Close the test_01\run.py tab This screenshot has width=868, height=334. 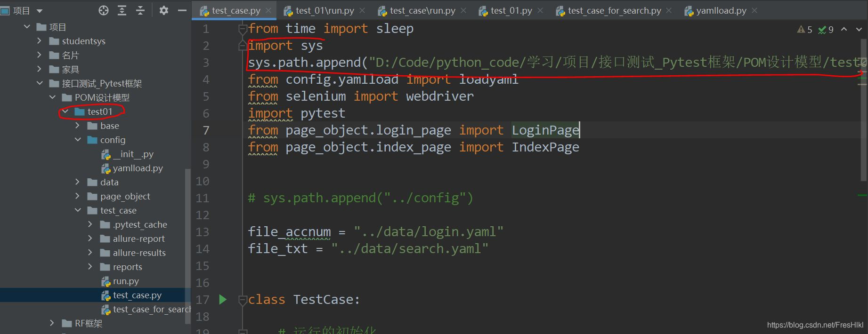click(362, 10)
